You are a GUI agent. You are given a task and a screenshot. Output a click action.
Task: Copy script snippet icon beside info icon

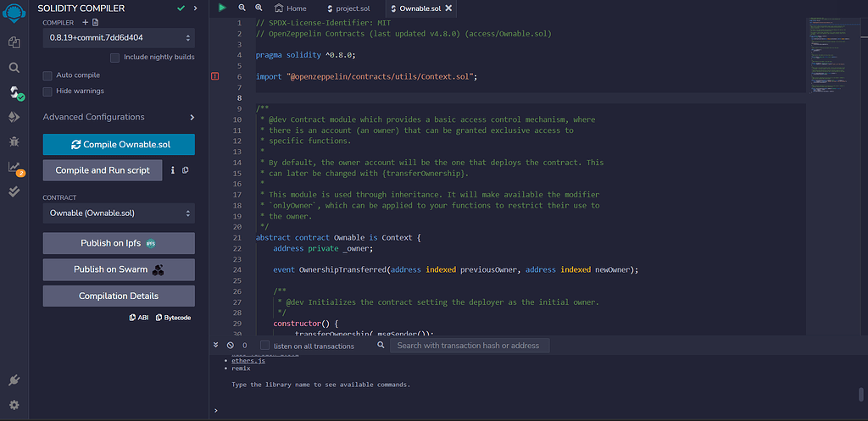(x=186, y=170)
